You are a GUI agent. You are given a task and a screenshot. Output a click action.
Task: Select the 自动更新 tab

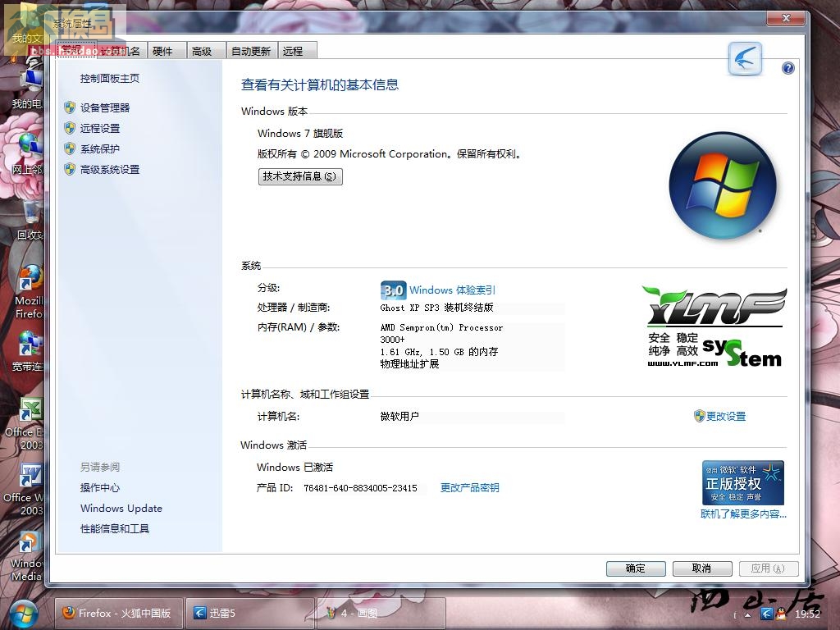pos(251,51)
